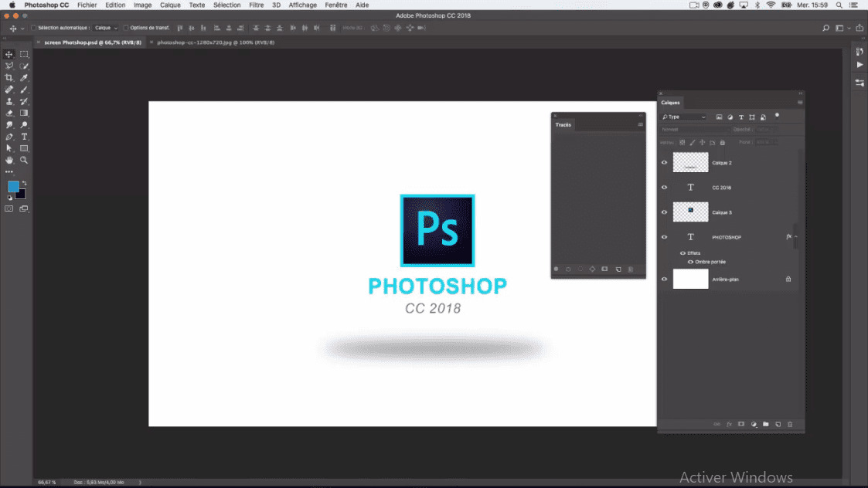Select the Rectangular Marquee tool
The height and width of the screenshot is (488, 868).
(x=24, y=54)
